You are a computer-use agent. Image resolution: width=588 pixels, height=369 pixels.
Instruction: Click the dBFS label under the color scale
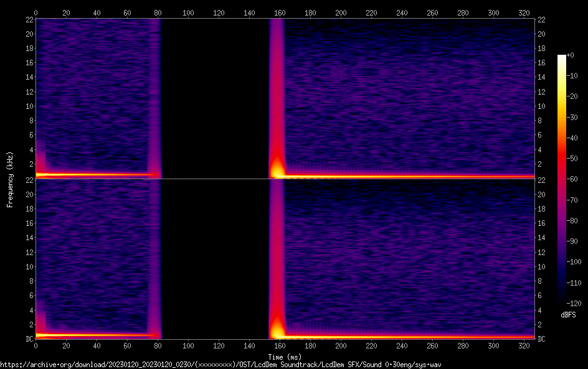point(568,315)
